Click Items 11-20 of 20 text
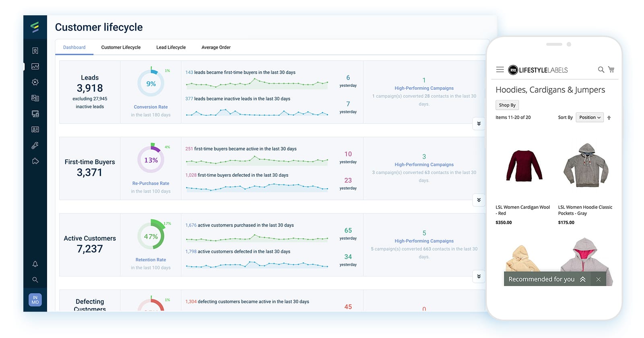 [x=513, y=117]
